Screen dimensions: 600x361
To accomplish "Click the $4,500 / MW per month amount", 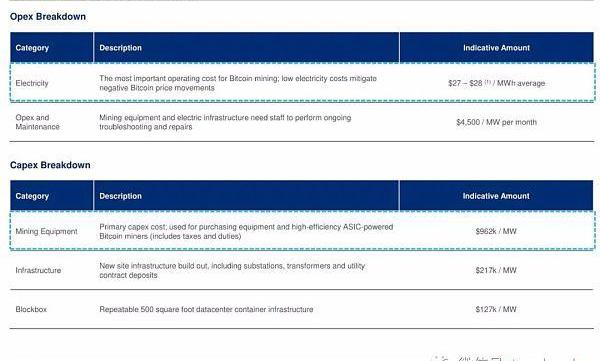I will pyautogui.click(x=496, y=122).
